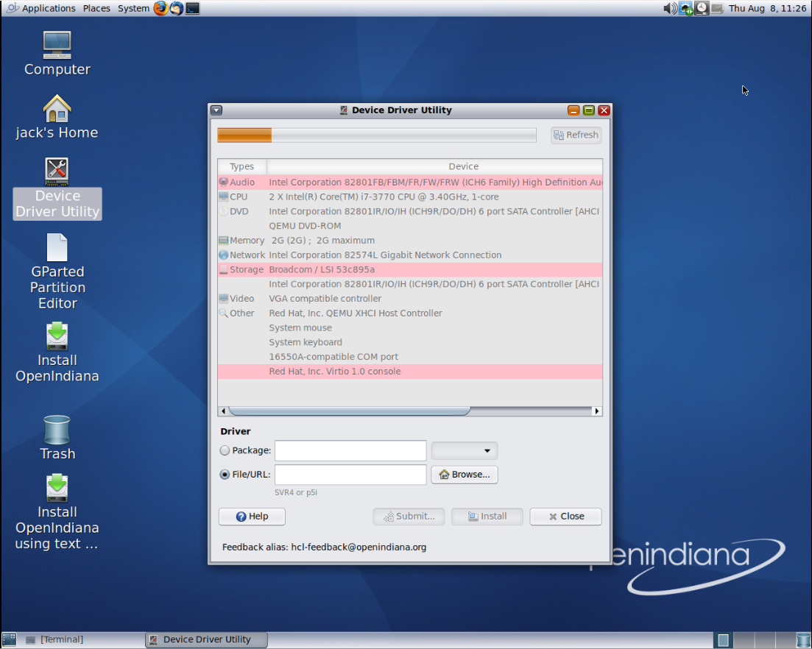The image size is (812, 649).
Task: Open the System menu
Action: point(133,8)
